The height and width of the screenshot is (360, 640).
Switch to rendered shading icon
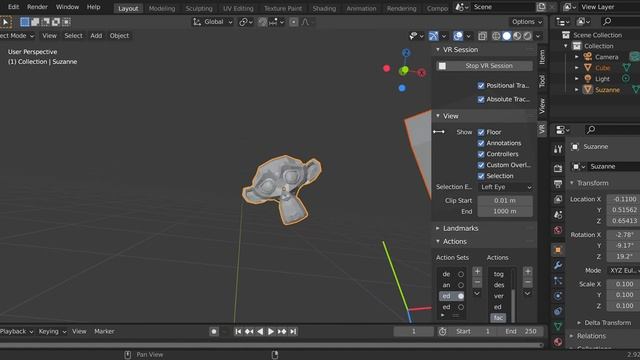pos(528,36)
